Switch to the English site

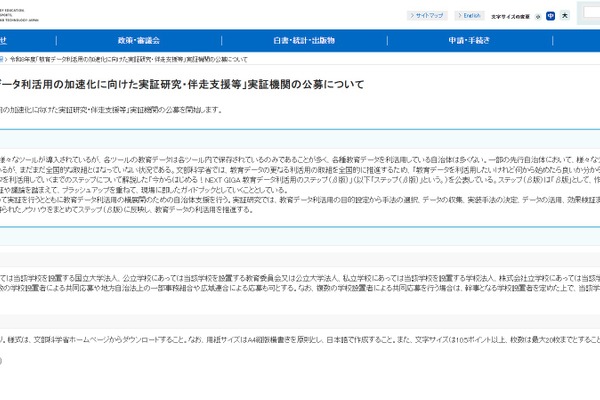470,16
